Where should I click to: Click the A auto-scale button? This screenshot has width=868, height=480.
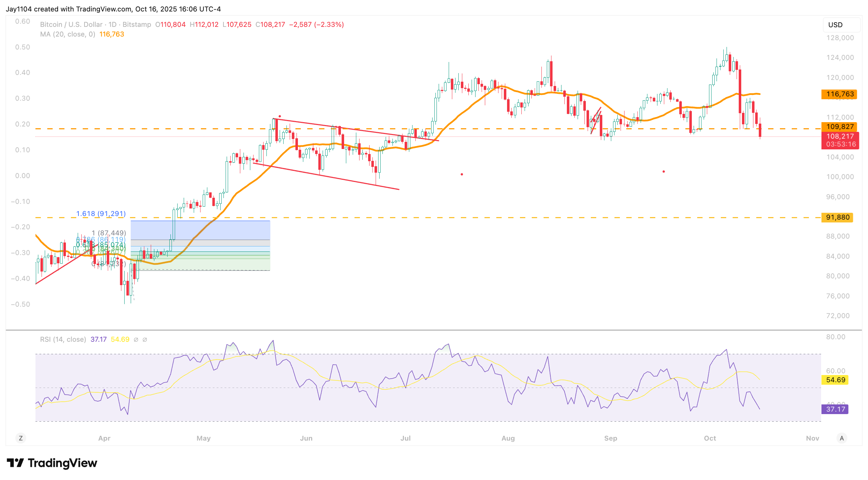pyautogui.click(x=842, y=438)
